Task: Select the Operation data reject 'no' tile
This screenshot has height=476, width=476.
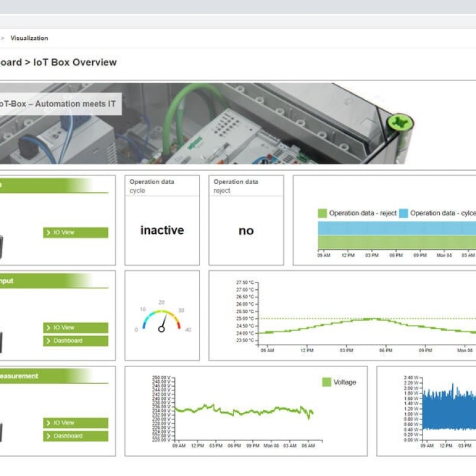Action: tap(246, 231)
